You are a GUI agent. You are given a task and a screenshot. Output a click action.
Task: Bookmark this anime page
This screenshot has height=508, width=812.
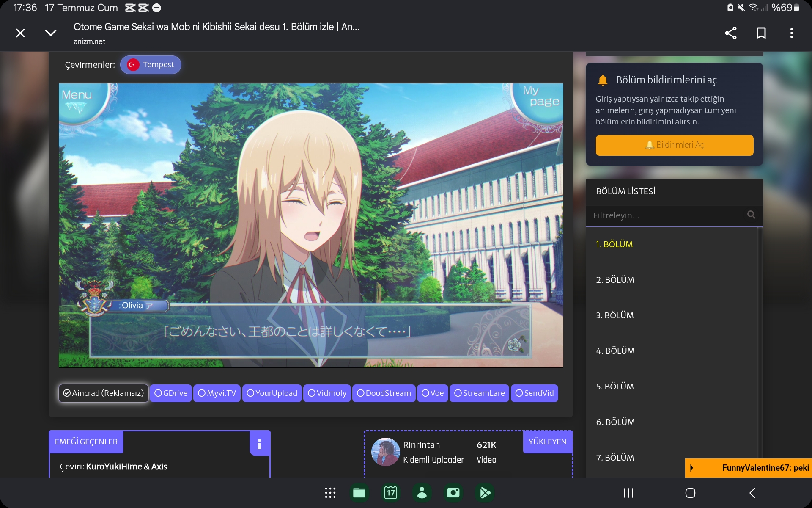point(761,33)
